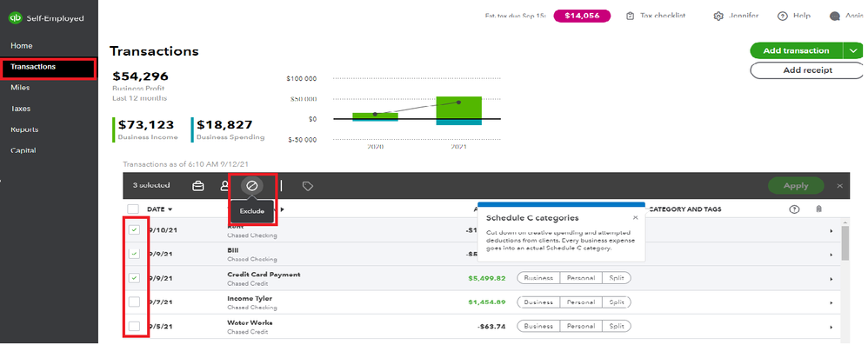Viewport: 868px width, 358px height.
Task: Mark selected as Personal with person icon
Action: click(224, 186)
